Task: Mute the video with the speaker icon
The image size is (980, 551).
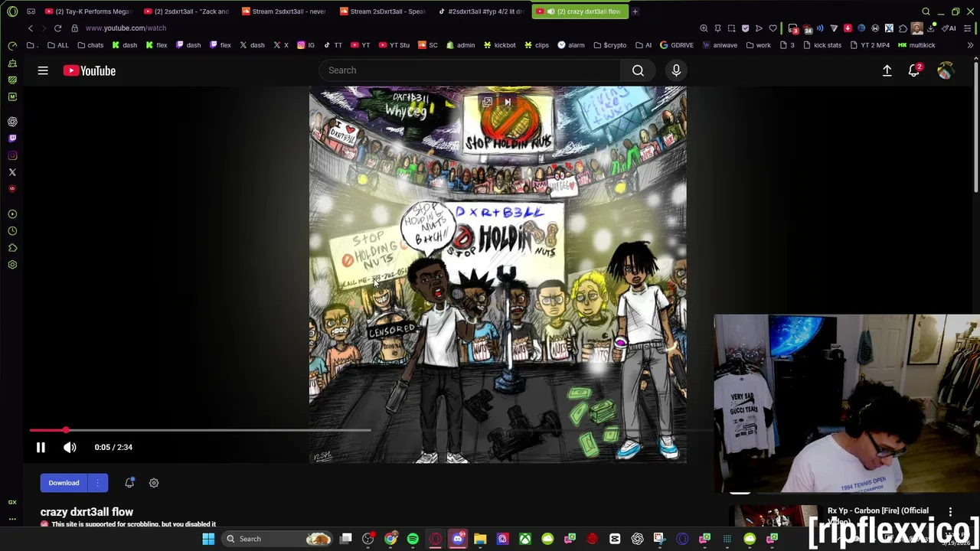Action: click(70, 448)
